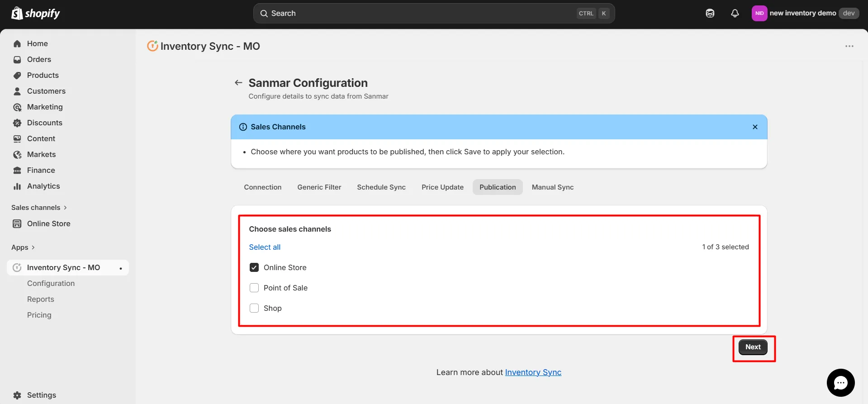Select the Publication tab
The height and width of the screenshot is (404, 868).
click(498, 187)
